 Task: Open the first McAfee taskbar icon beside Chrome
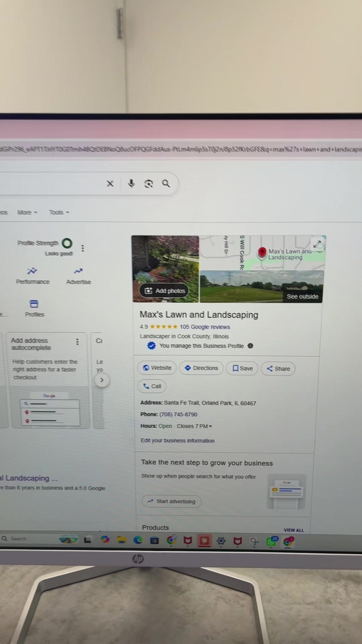click(188, 540)
